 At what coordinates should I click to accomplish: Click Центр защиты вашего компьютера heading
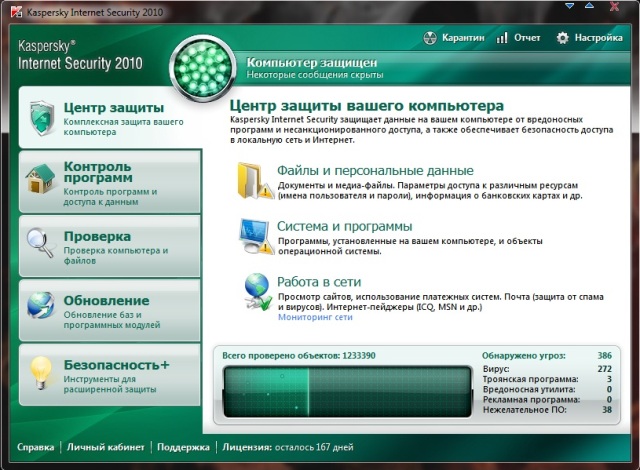(367, 106)
